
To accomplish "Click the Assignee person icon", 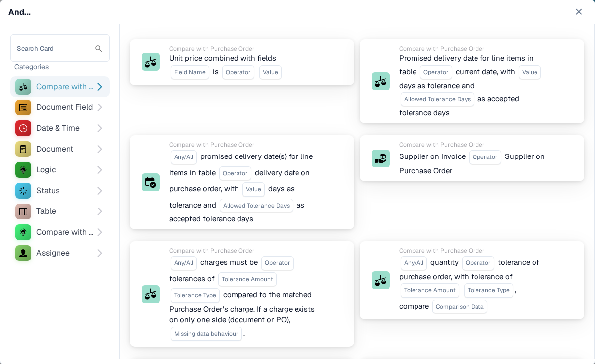I will pos(23,253).
